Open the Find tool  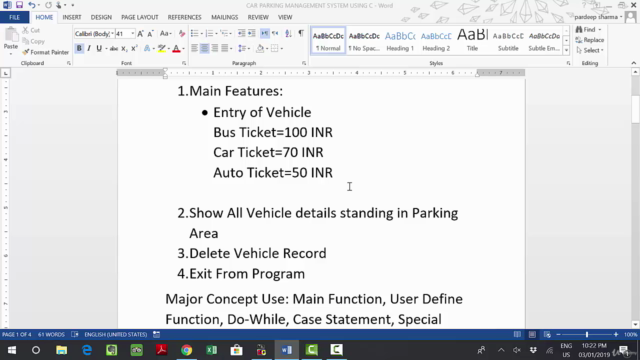coord(586,29)
